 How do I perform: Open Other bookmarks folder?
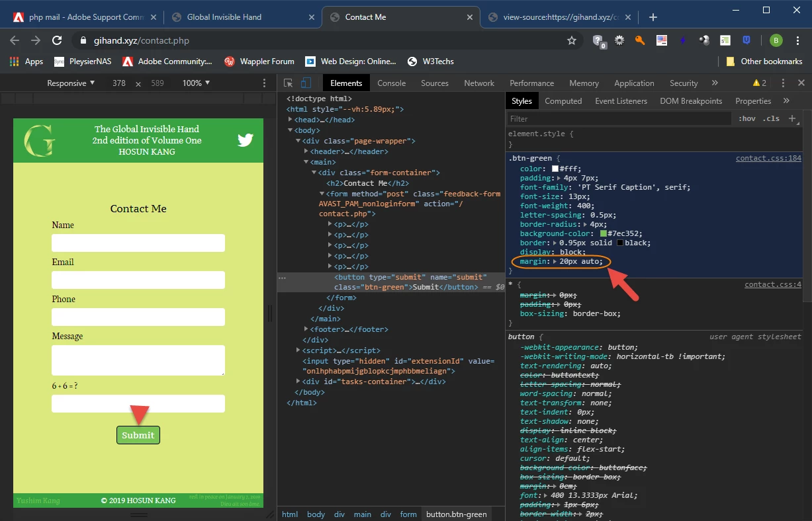click(764, 61)
